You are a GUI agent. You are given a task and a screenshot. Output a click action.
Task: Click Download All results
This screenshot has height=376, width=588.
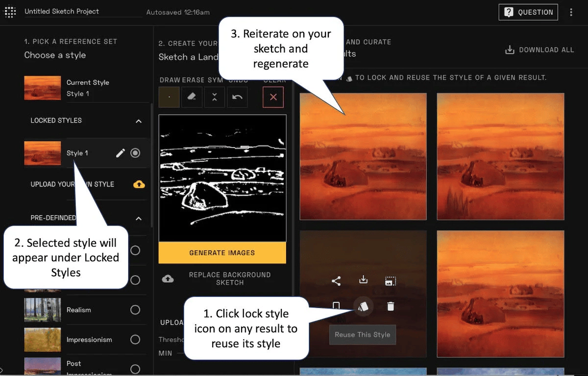539,50
